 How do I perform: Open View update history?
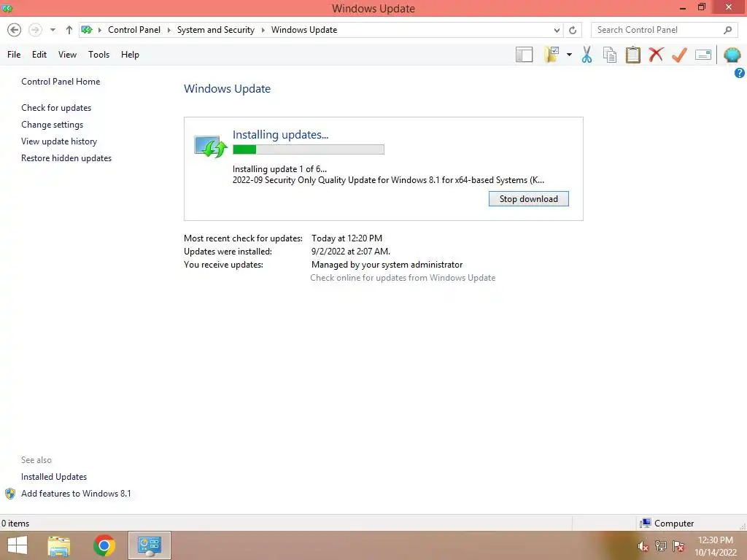[x=59, y=141]
